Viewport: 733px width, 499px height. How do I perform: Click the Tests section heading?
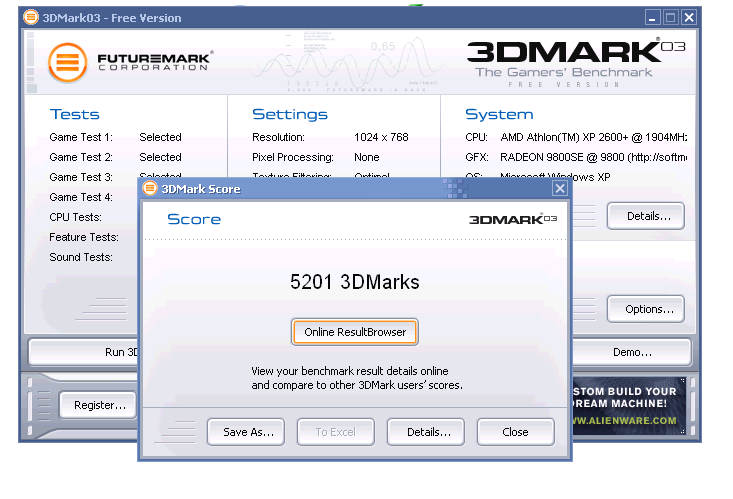coord(74,114)
